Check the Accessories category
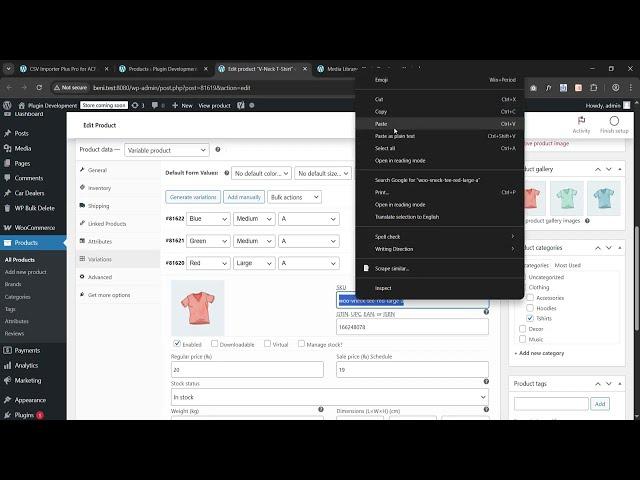 [530, 298]
